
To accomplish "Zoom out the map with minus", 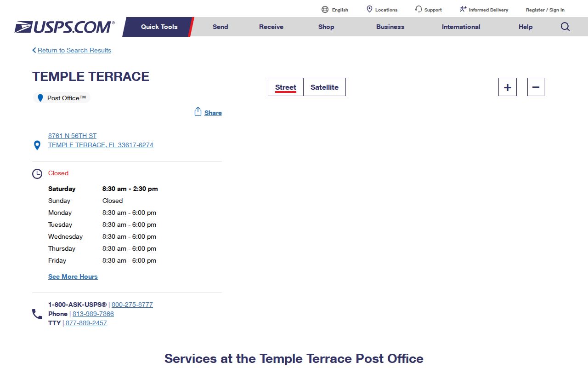I will tap(536, 87).
